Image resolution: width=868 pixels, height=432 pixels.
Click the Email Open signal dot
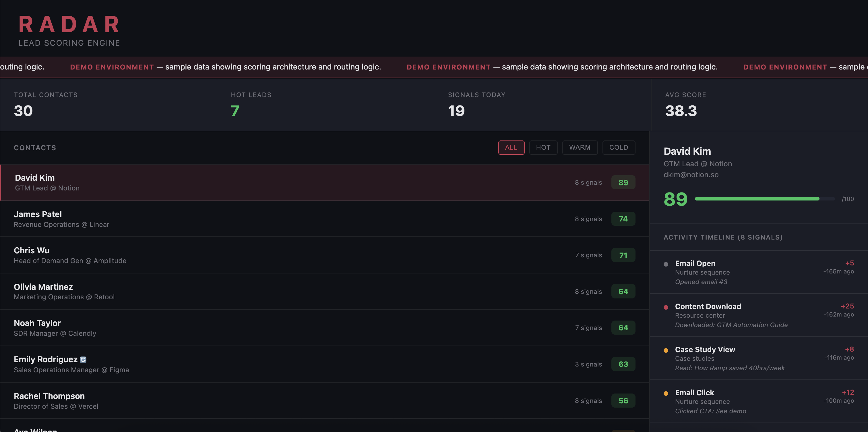[665, 264]
